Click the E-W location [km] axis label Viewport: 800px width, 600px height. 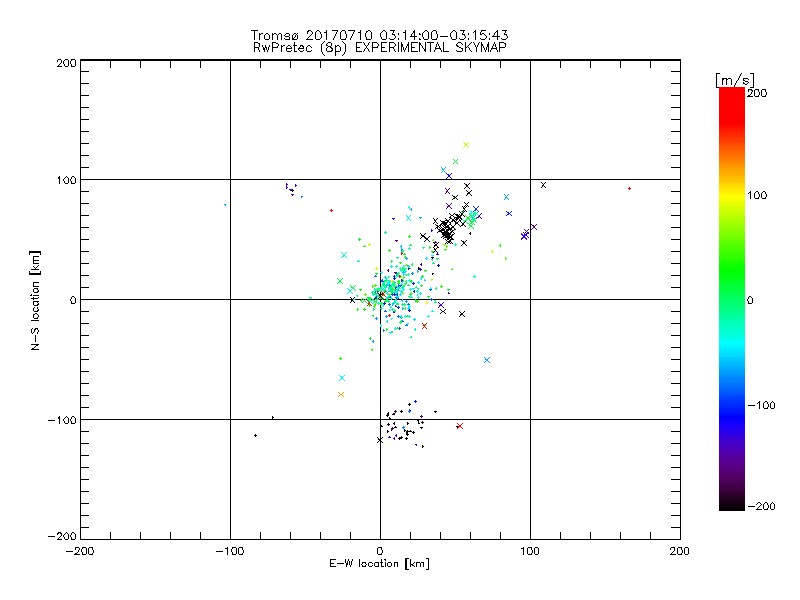[379, 563]
